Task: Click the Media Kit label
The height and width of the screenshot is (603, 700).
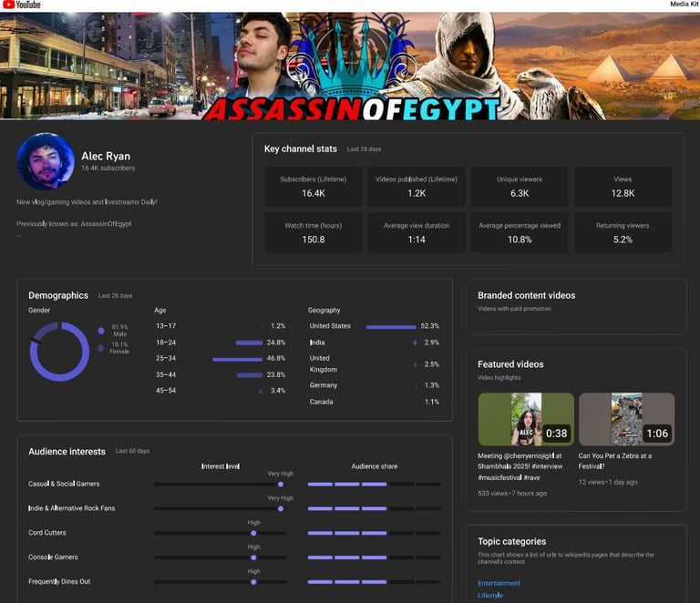Action: [684, 4]
